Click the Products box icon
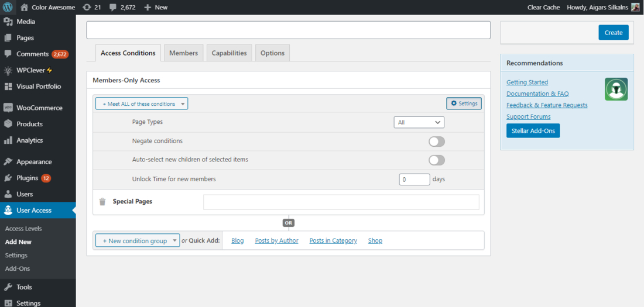 [8, 124]
